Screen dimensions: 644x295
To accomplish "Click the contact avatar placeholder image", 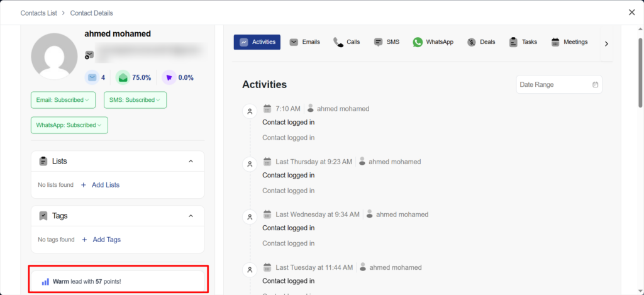I will [x=55, y=56].
